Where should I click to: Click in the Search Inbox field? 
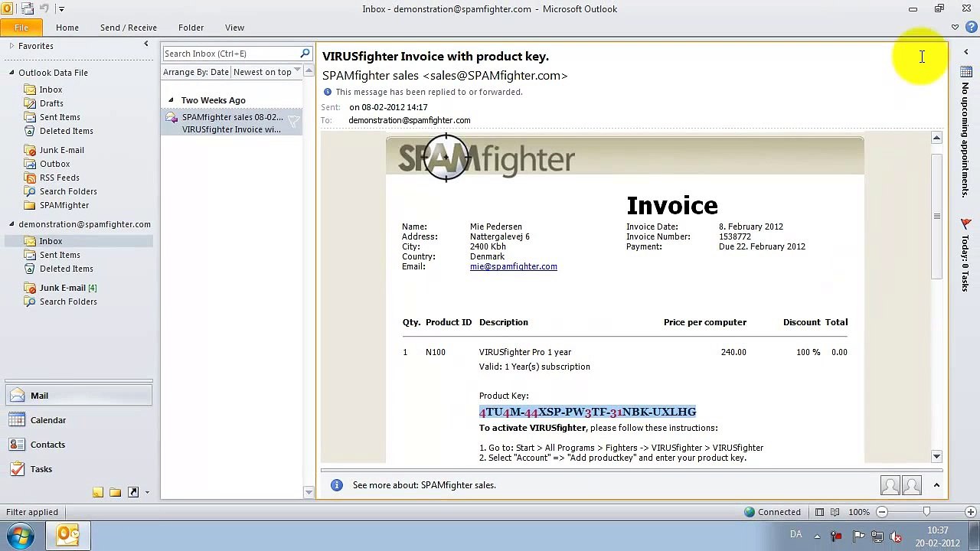point(230,54)
